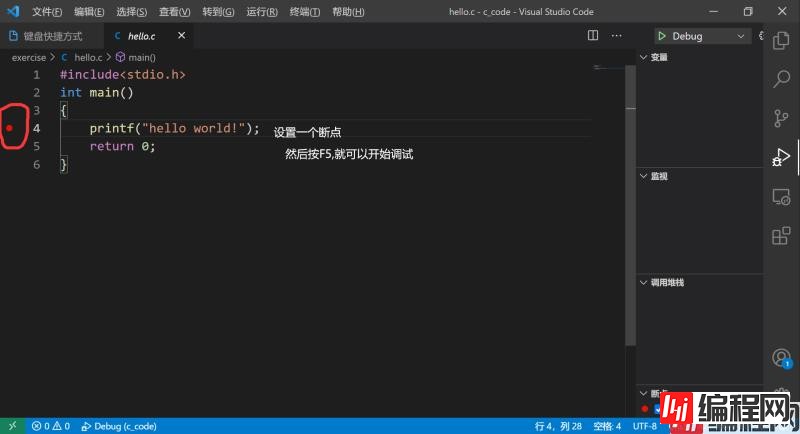
Task: Open the Extensions view
Action: click(781, 236)
